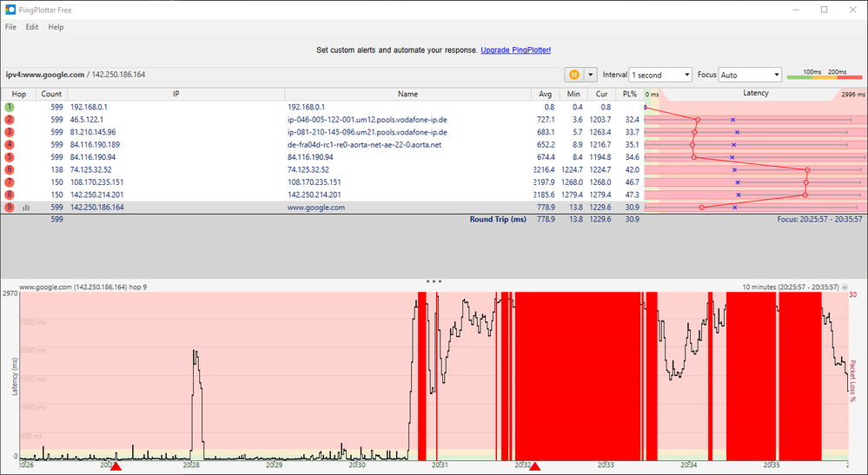
Task: Select IP cell 84.116.190.189
Action: tap(96, 144)
